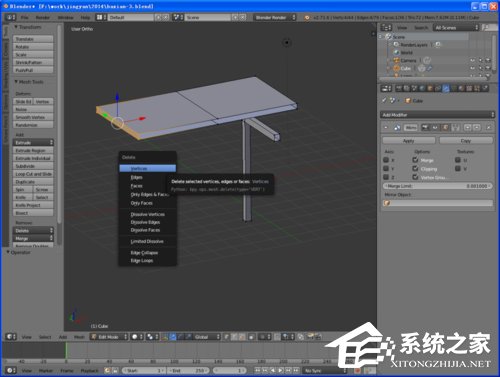This screenshot has width=500, height=377.
Task: Toggle modifier viewport visibility icon
Action: pyautogui.click(x=435, y=127)
